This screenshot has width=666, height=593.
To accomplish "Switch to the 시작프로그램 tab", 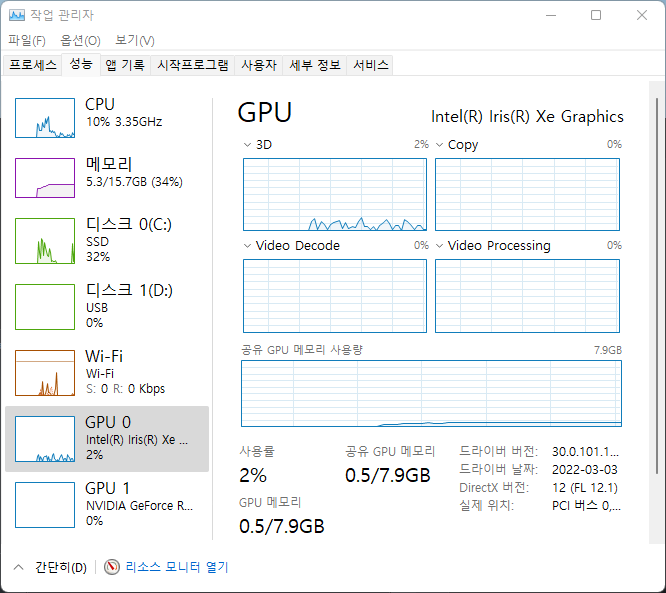I will 193,65.
